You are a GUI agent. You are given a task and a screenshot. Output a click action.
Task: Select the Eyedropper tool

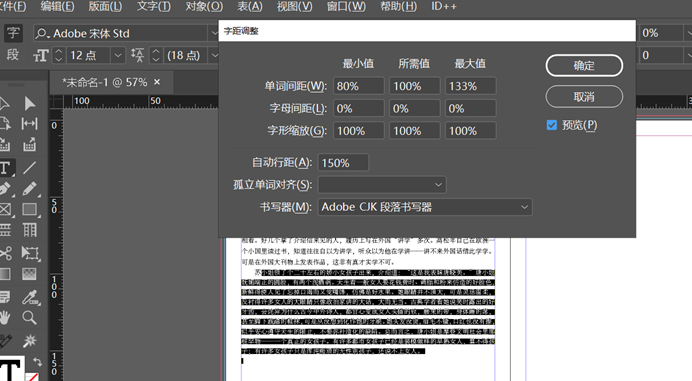[x=30, y=298]
